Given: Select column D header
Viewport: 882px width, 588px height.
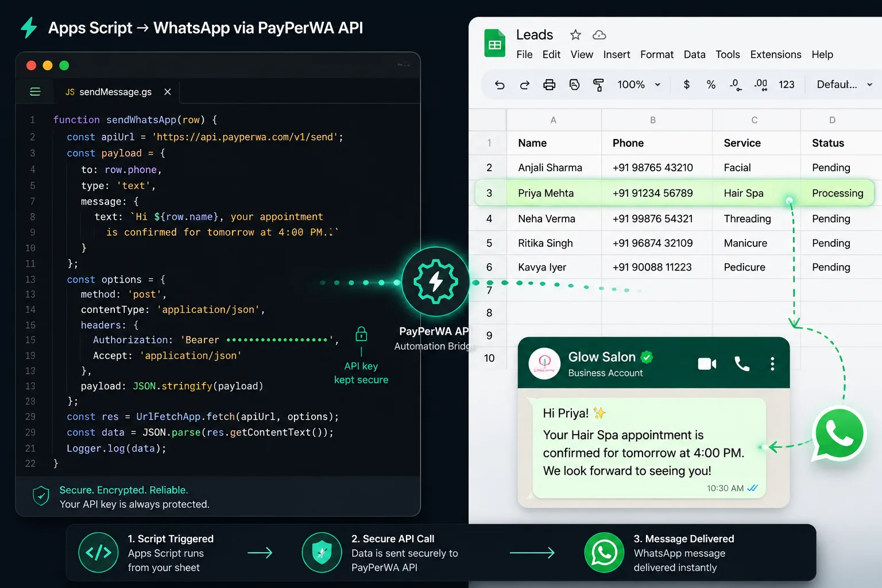Looking at the screenshot, I should pyautogui.click(x=833, y=120).
